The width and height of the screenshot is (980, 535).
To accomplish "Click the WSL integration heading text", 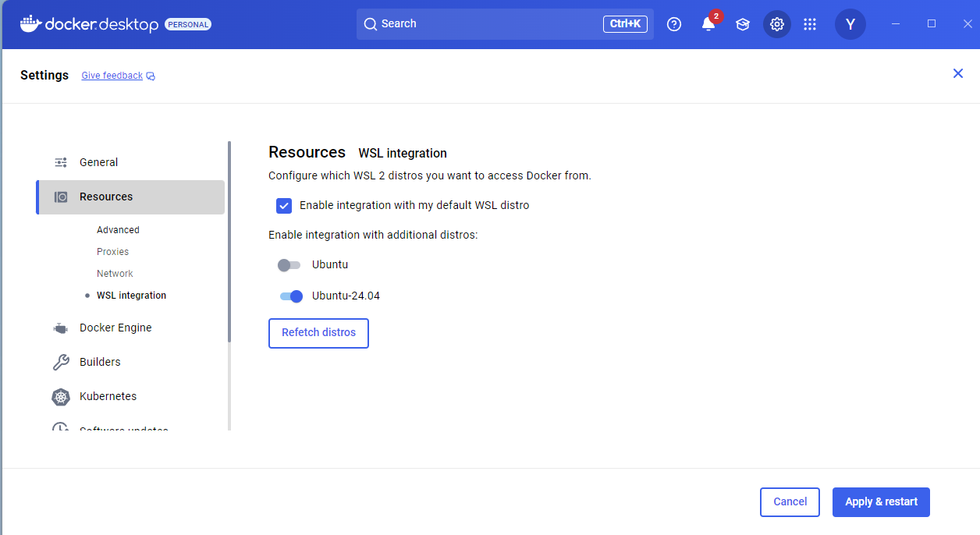I will coord(403,154).
